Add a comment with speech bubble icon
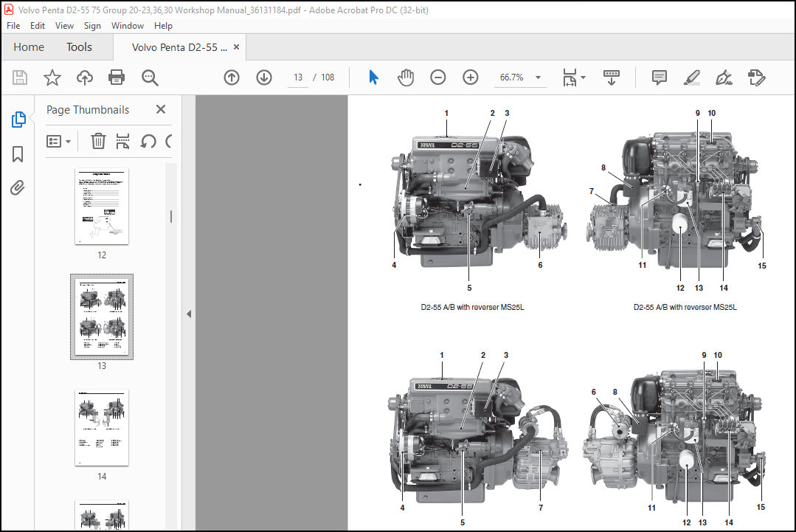 (659, 77)
